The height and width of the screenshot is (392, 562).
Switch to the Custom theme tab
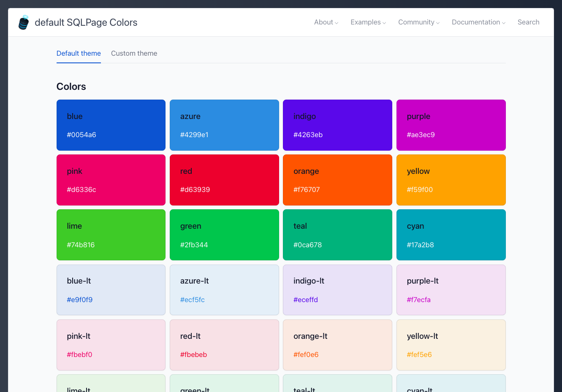pyautogui.click(x=134, y=54)
